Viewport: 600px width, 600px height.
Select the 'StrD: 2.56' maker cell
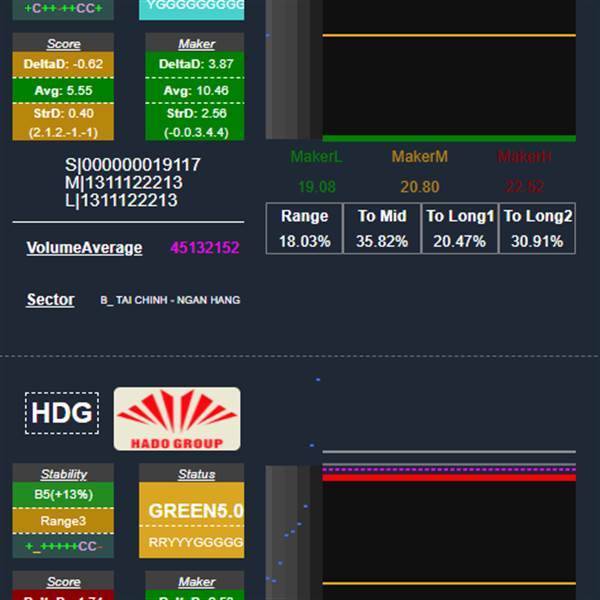[x=195, y=113]
